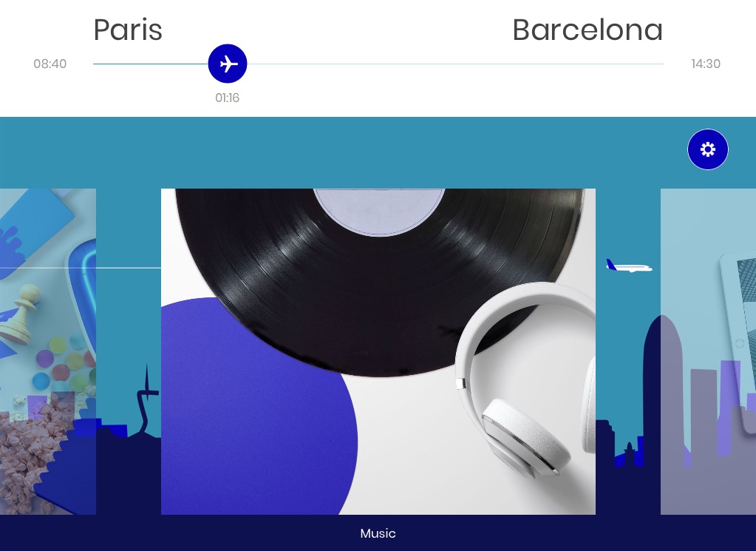
Task: Open the tablet reading card on right
Action: pyautogui.click(x=708, y=351)
